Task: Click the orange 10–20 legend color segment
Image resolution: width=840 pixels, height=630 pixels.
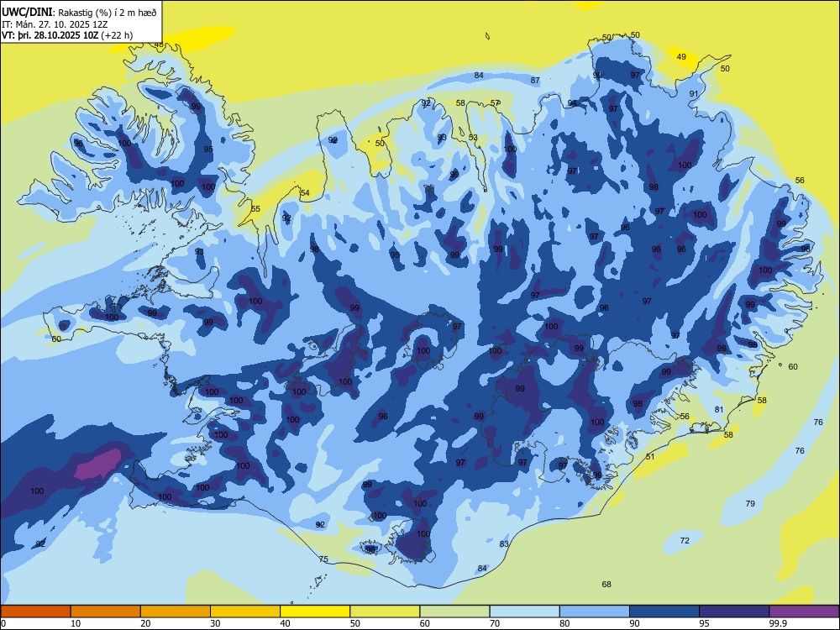Action: [106, 612]
